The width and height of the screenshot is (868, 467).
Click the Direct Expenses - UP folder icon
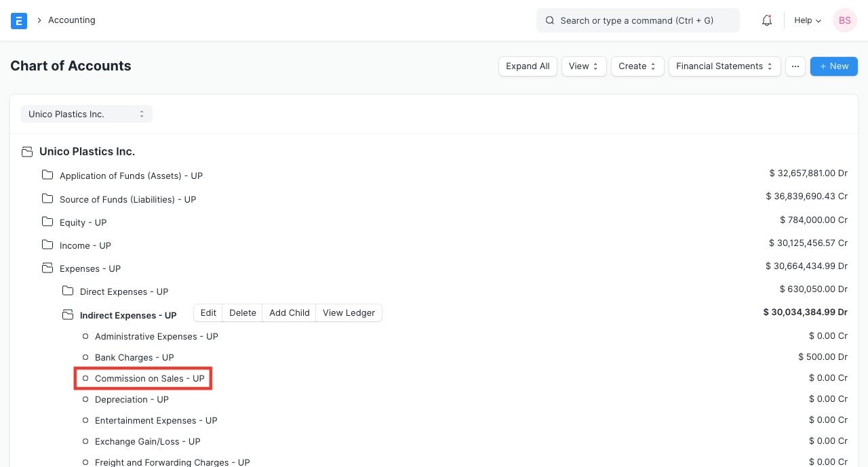[68, 291]
